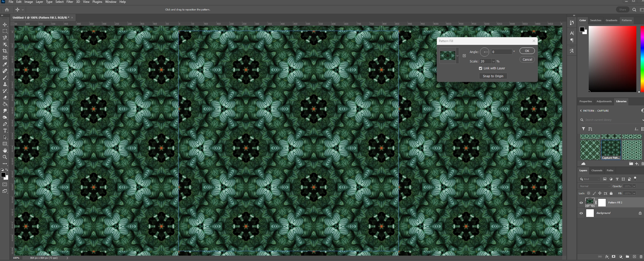Toggle Lock transparent pixels
Screen dimensions: 644x261
(588, 193)
